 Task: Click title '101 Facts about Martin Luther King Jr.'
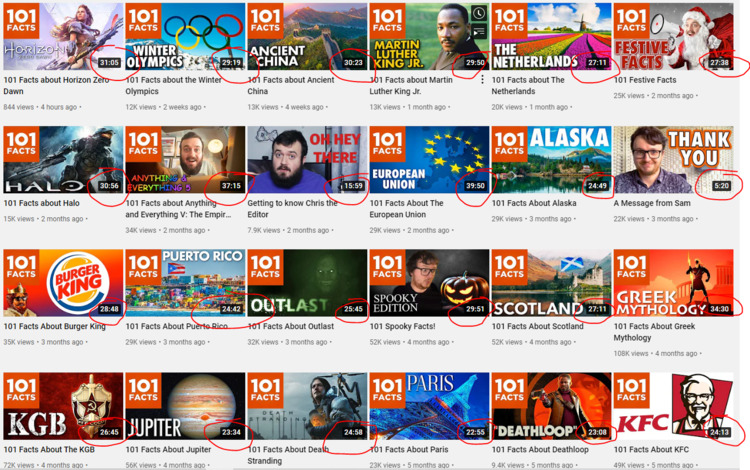click(x=411, y=86)
